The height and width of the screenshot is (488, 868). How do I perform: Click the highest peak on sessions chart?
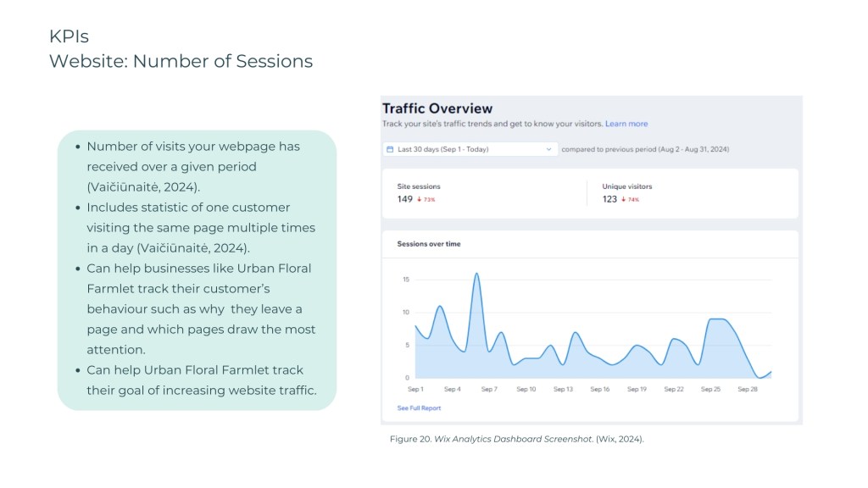point(476,274)
